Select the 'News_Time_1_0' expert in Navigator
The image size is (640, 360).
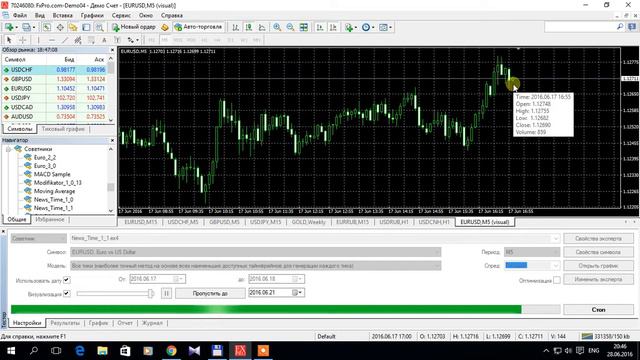point(53,200)
